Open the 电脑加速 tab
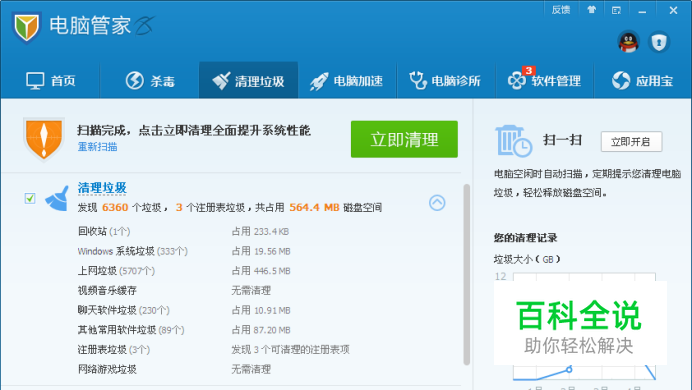 pyautogui.click(x=347, y=81)
